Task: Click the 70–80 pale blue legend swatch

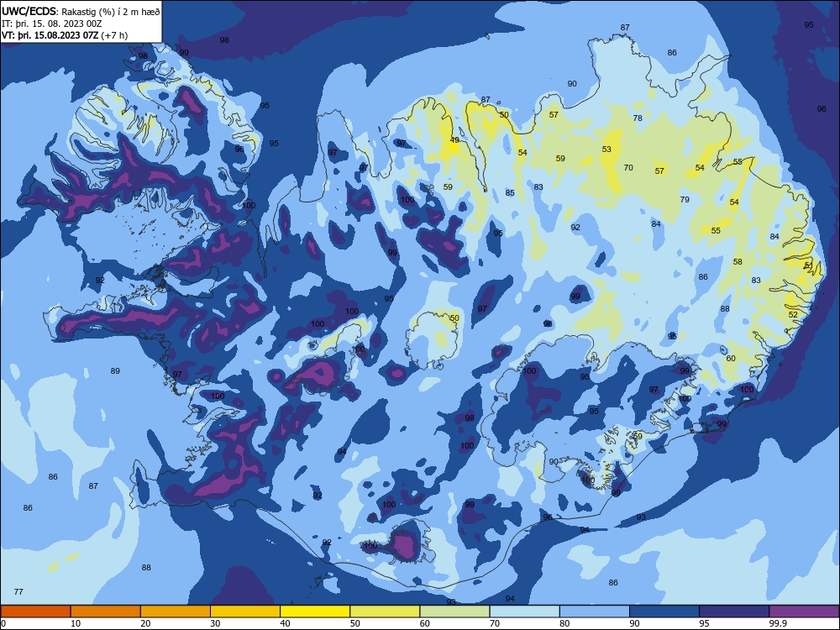Action: point(524,612)
